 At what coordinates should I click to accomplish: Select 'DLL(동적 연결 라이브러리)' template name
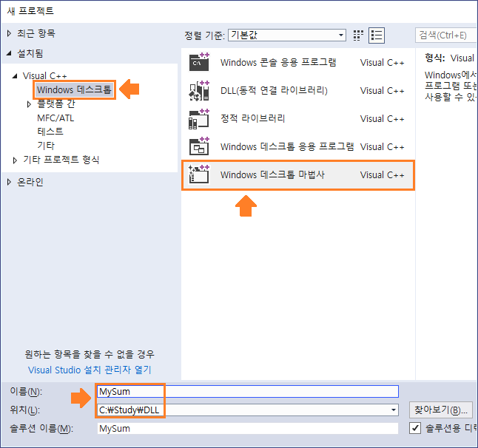pos(274,90)
